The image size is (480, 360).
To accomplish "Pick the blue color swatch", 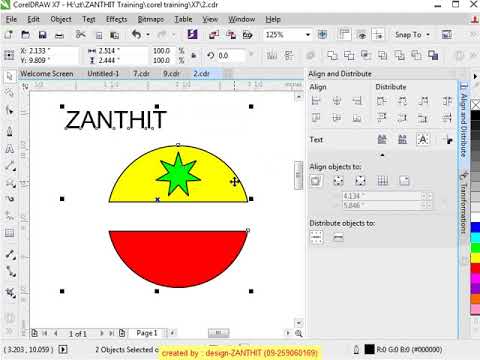I will pos(475,227).
